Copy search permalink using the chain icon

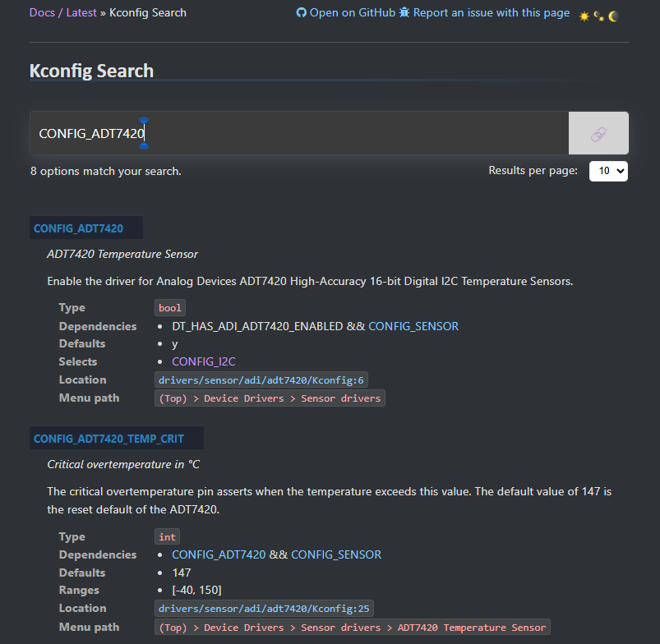pos(598,132)
